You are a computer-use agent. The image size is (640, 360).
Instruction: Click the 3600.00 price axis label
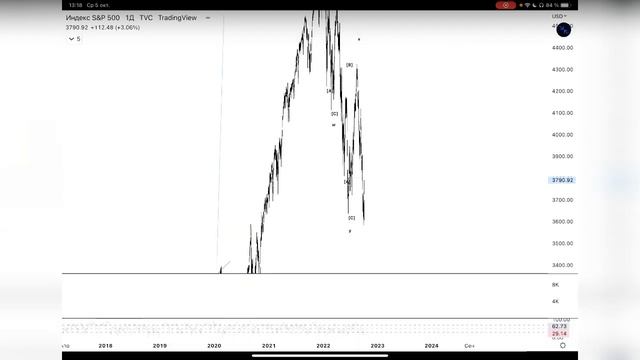pos(562,222)
